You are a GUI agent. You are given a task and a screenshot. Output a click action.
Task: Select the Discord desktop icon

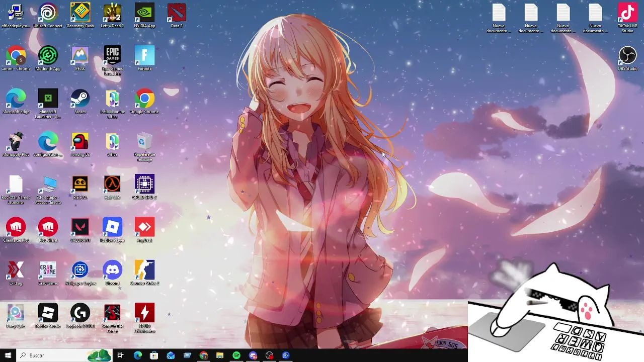(112, 274)
